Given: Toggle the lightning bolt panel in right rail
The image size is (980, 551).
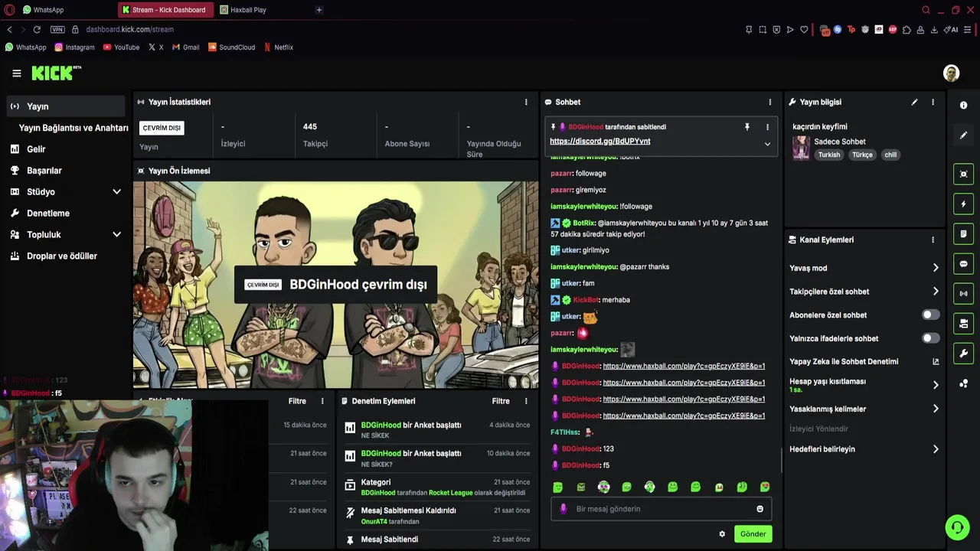Looking at the screenshot, I should tap(963, 204).
